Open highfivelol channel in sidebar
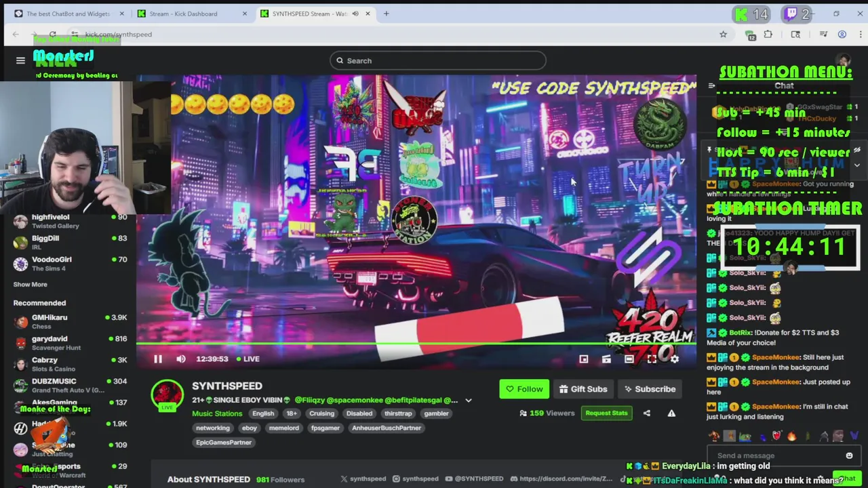The height and width of the screenshot is (488, 868). click(x=70, y=221)
